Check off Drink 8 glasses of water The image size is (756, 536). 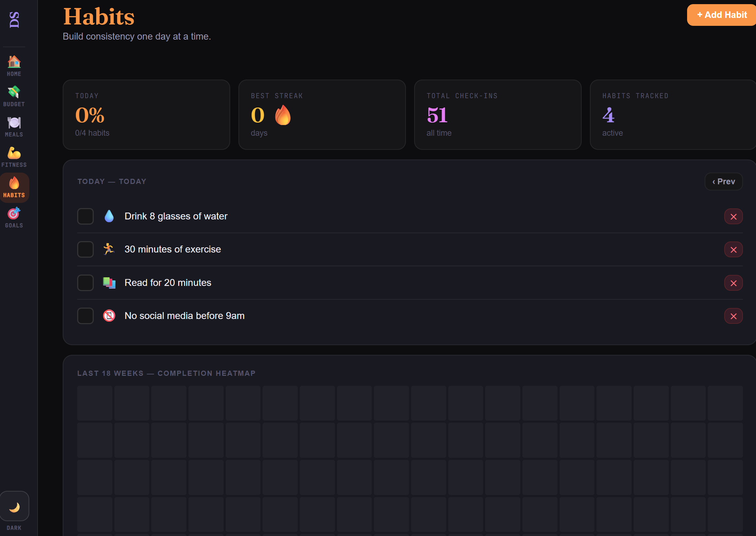(85, 216)
